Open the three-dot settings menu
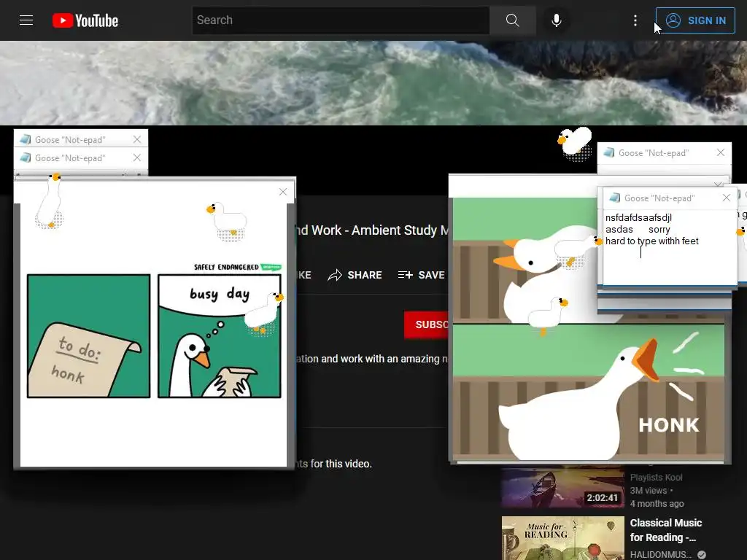The height and width of the screenshot is (560, 747). pos(635,20)
